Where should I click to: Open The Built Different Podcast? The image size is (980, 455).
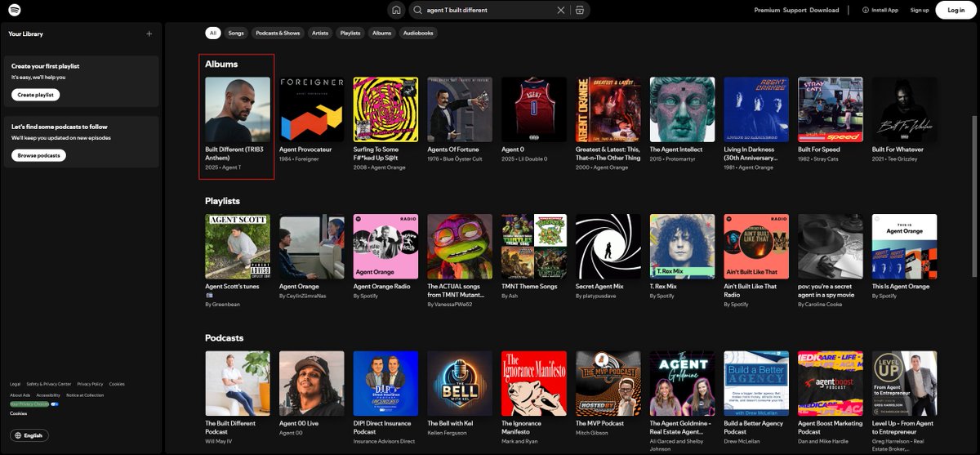click(238, 384)
